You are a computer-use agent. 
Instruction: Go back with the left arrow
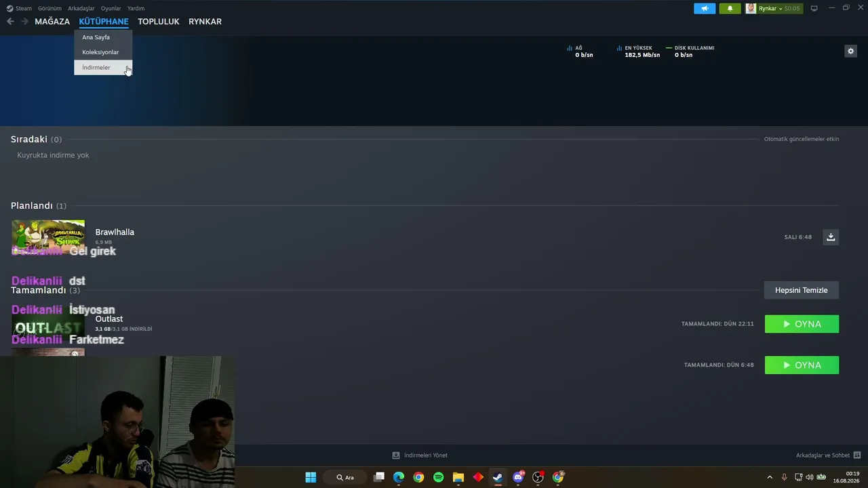point(10,21)
